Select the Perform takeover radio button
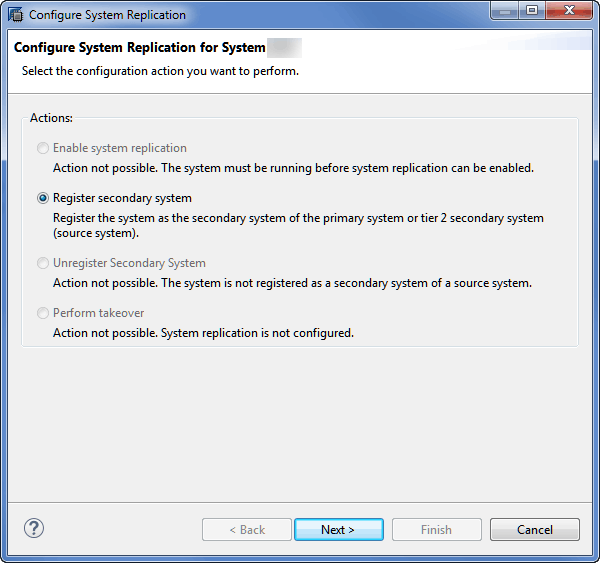 (43, 313)
